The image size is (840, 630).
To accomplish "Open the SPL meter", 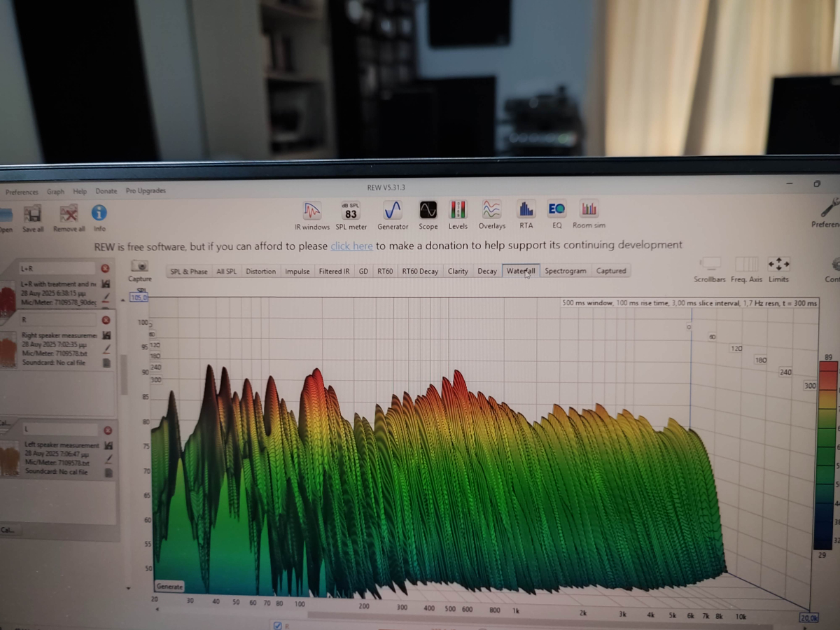I will pos(351,213).
